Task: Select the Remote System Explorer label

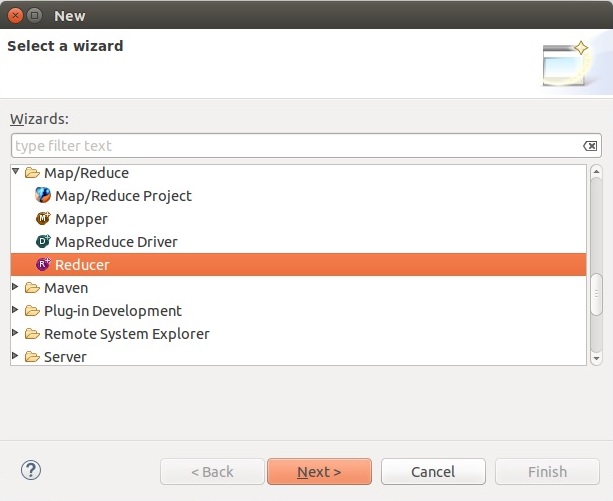Action: point(127,334)
